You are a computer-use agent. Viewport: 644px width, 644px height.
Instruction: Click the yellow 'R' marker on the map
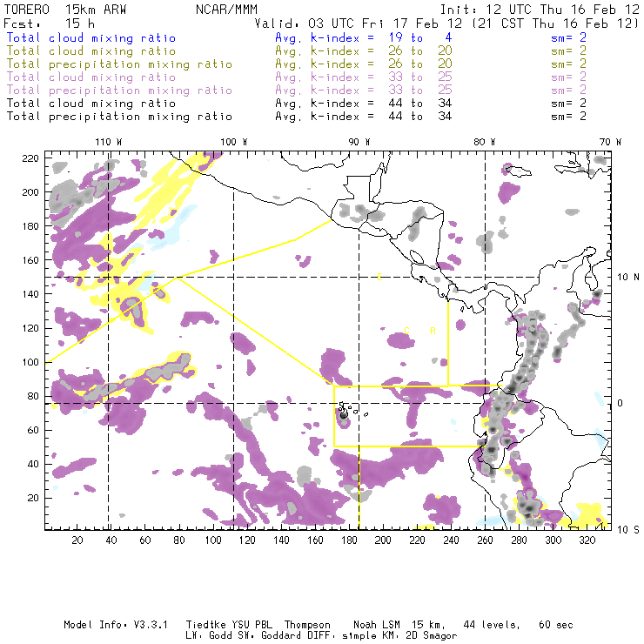tap(433, 331)
